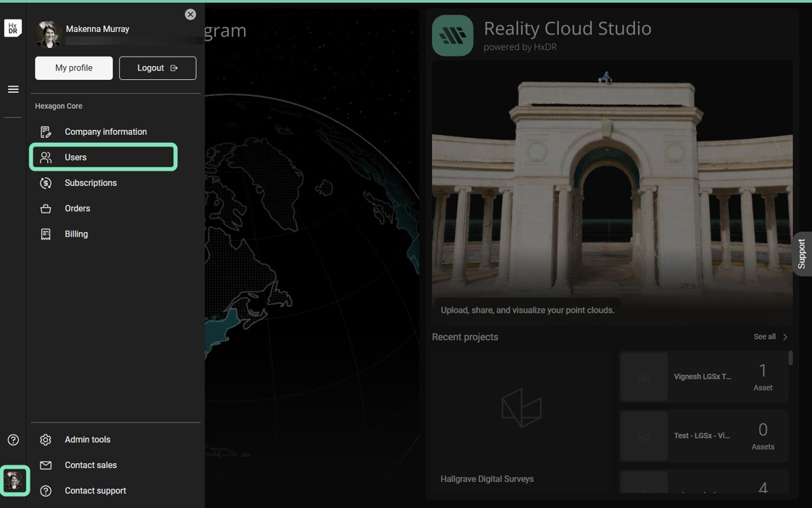Click the chevron next to See all

(785, 337)
